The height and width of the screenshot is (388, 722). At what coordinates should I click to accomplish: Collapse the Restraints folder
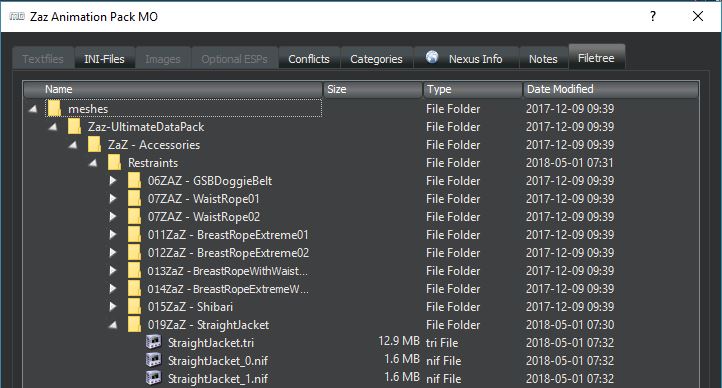[93, 163]
